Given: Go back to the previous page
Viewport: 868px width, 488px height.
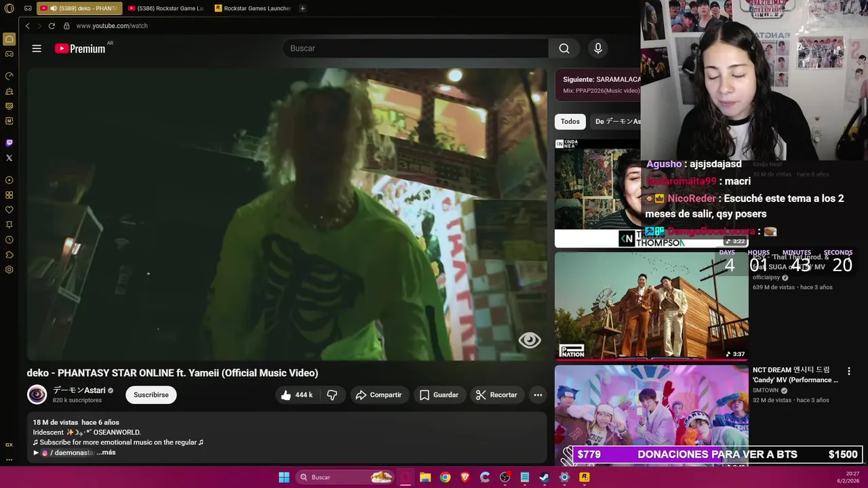Looking at the screenshot, I should [27, 26].
